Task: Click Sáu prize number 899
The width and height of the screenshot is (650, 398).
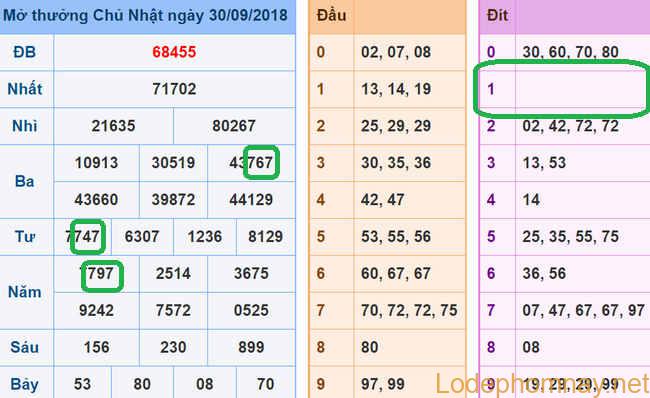Action: (251, 347)
